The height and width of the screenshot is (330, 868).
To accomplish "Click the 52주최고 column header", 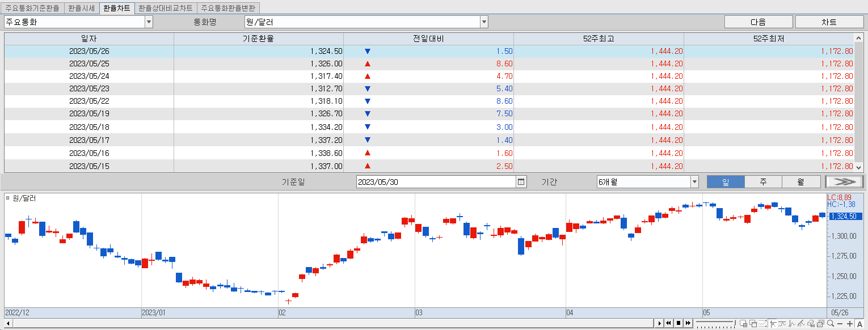I will 599,39.
